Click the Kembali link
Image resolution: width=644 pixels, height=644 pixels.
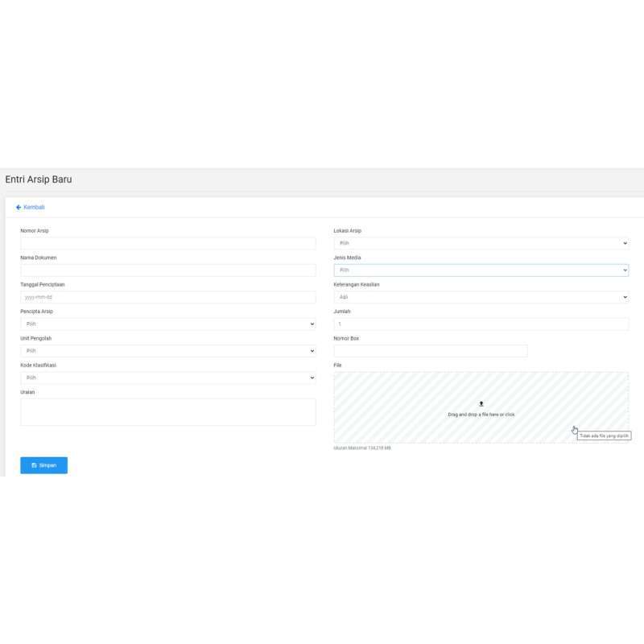pos(32,207)
